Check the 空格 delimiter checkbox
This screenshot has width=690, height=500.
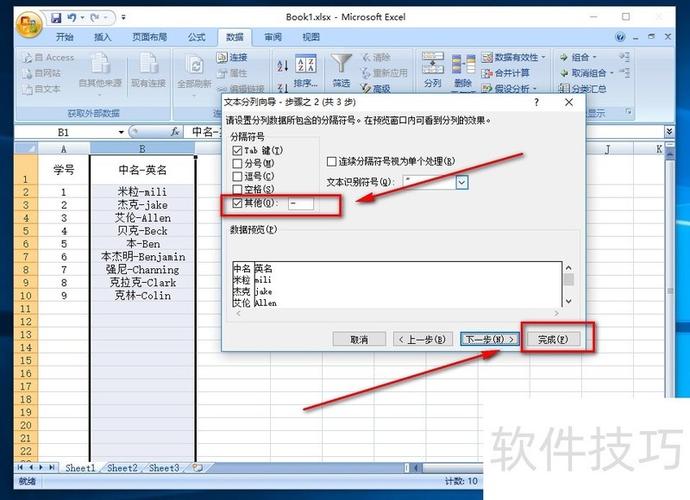[x=237, y=189]
